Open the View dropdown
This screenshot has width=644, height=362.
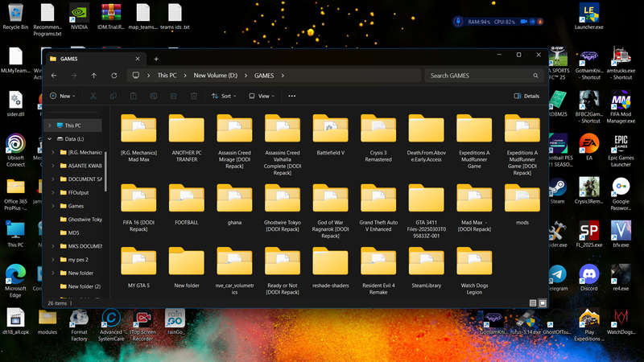pos(261,96)
